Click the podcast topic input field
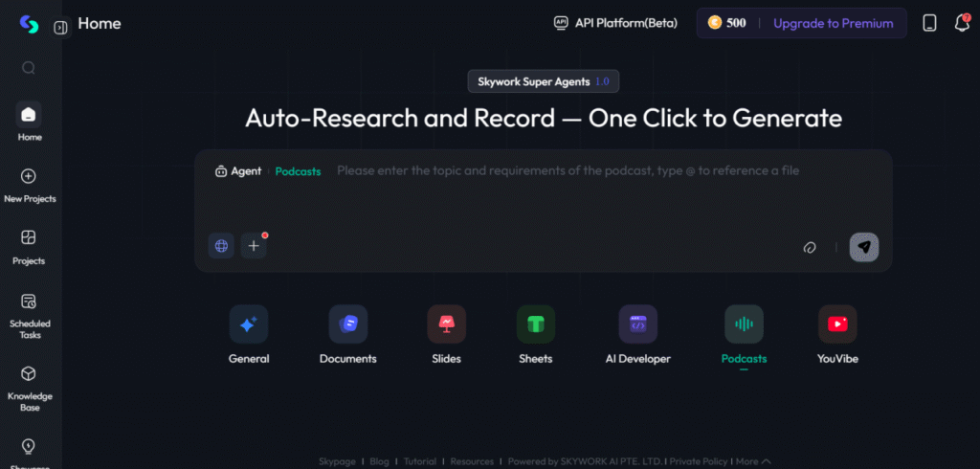980x469 pixels. point(567,171)
